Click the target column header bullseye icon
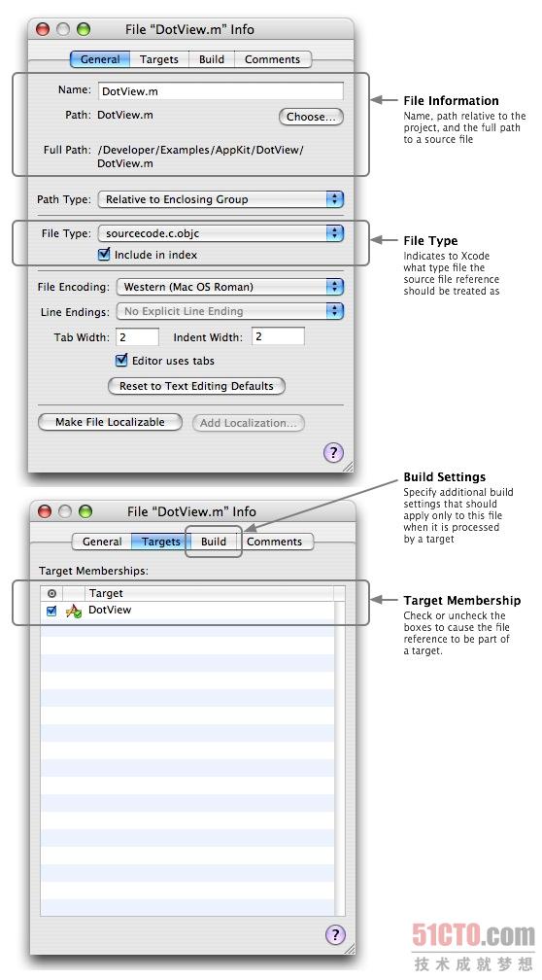This screenshot has height=980, width=542. pos(51,593)
